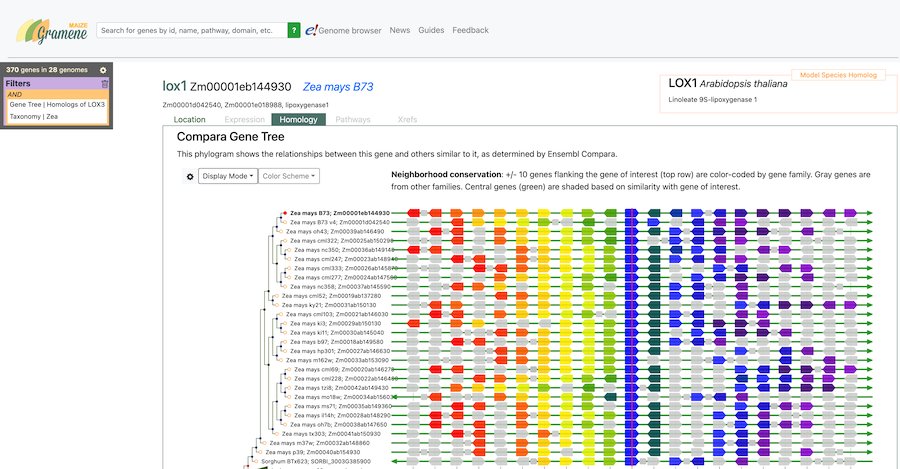Click the trash icon to clear Filters
The height and width of the screenshot is (469, 900).
(x=105, y=84)
